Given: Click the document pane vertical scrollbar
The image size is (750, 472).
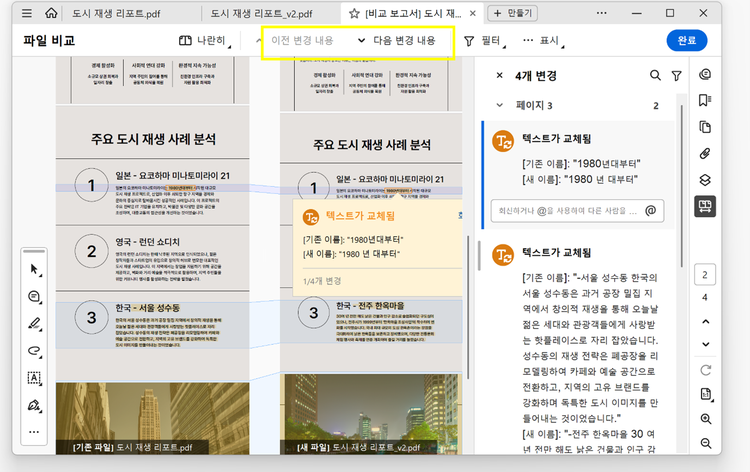Looking at the screenshot, I should (x=468, y=306).
